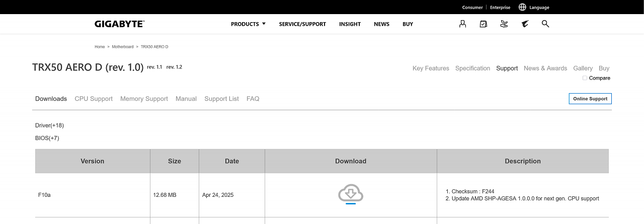Click the TRX50 AERO D (rev. 1.0) title

tap(88, 67)
